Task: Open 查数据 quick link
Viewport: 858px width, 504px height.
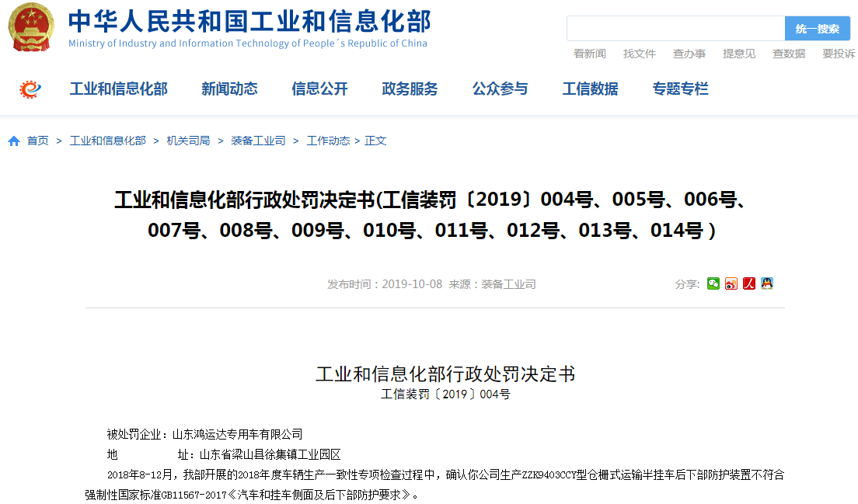Action: click(x=789, y=54)
